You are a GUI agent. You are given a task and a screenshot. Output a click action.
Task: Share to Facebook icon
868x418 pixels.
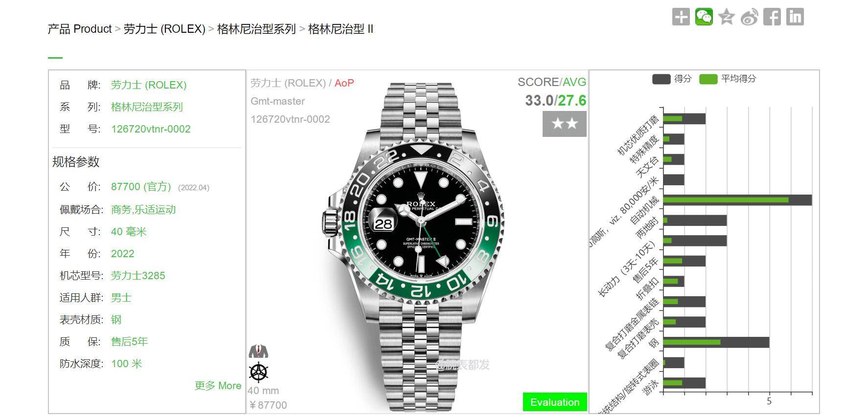click(772, 17)
